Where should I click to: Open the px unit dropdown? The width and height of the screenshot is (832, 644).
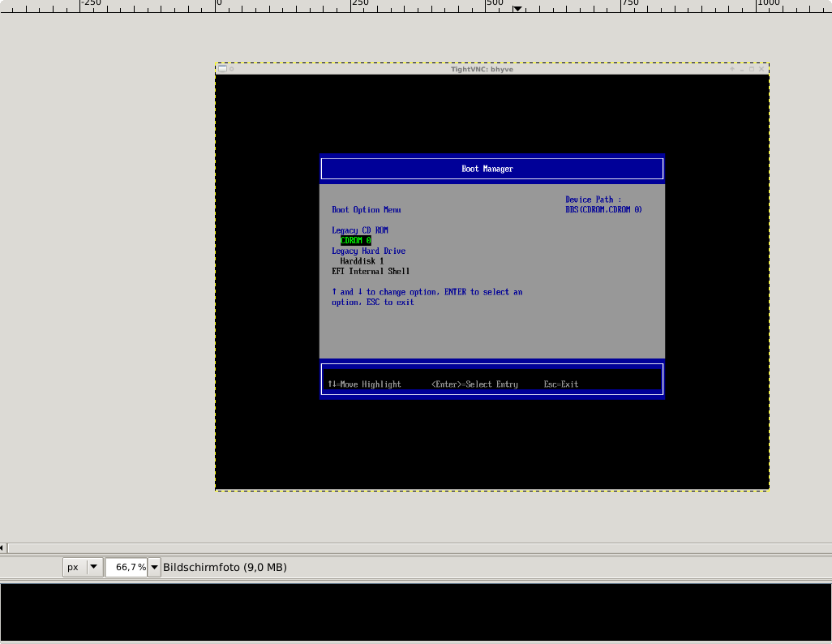pyautogui.click(x=83, y=567)
